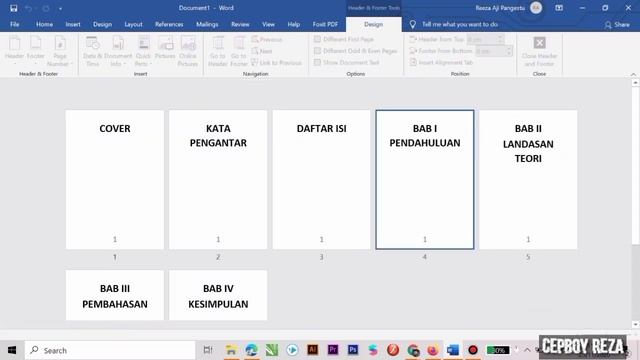Toggle Link to Previous
This screenshot has width=640, height=360.
[276, 63]
